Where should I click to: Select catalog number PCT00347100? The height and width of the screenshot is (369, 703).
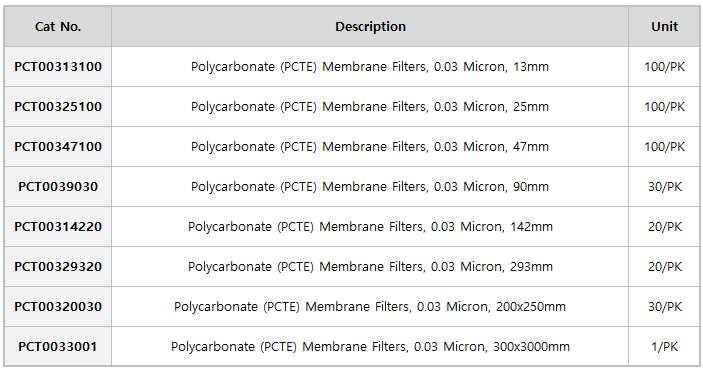click(58, 147)
